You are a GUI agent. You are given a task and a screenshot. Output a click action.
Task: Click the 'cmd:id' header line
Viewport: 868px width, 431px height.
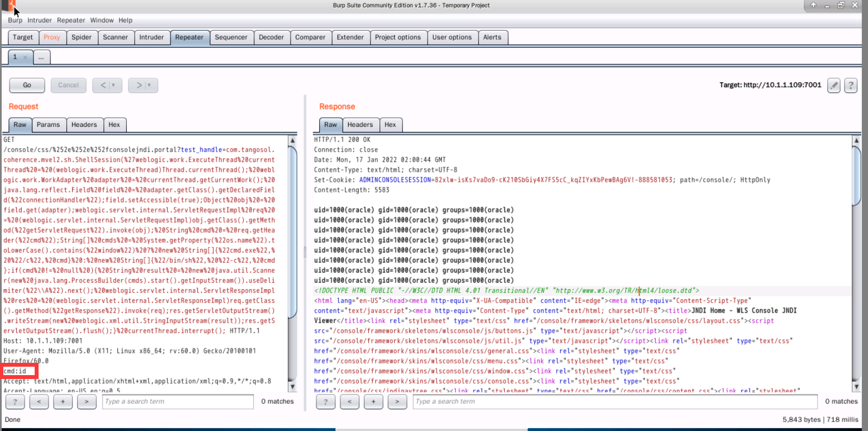[15, 371]
